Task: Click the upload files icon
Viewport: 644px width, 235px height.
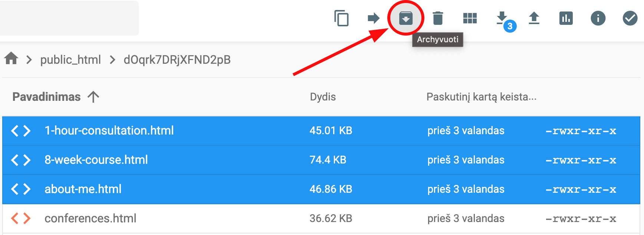Action: 535,18
